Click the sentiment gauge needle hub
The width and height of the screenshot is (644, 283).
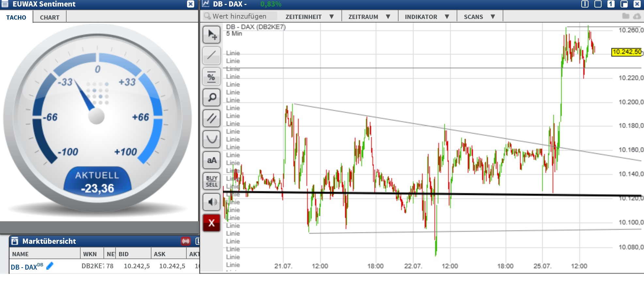coord(96,116)
